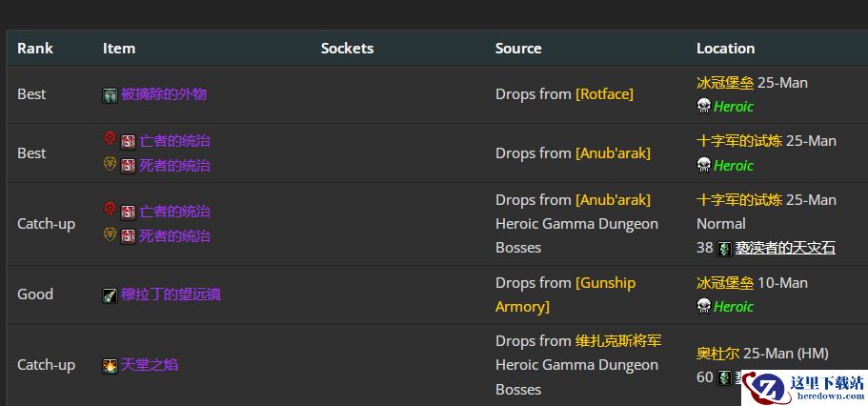868x406 pixels.
Task: Open the [Anub'arak] link in the Catch-up row
Action: [613, 200]
